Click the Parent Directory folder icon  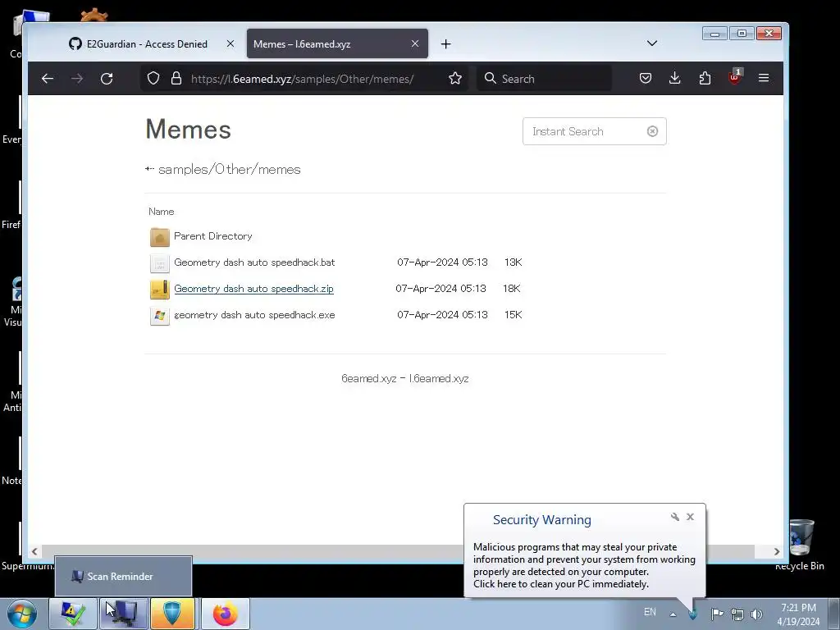click(160, 237)
